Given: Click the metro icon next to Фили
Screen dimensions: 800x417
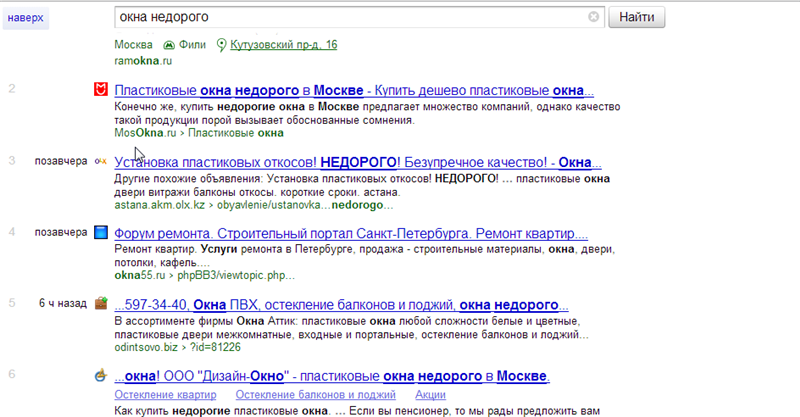Looking at the screenshot, I should click(169, 45).
